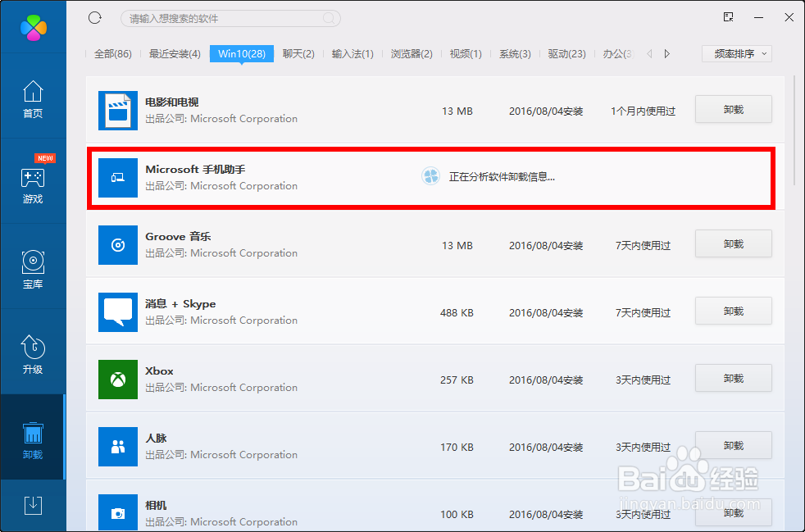This screenshot has height=532, width=805.
Task: Click the Microsoft 手机助手 app icon
Action: 118,178
